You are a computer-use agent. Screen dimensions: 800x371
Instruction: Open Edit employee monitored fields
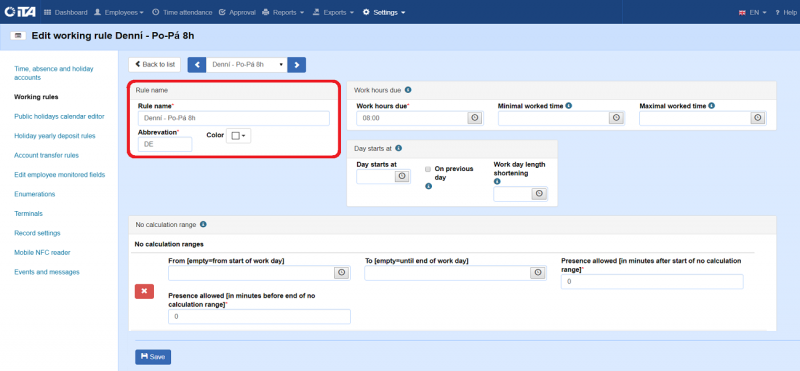click(x=60, y=175)
